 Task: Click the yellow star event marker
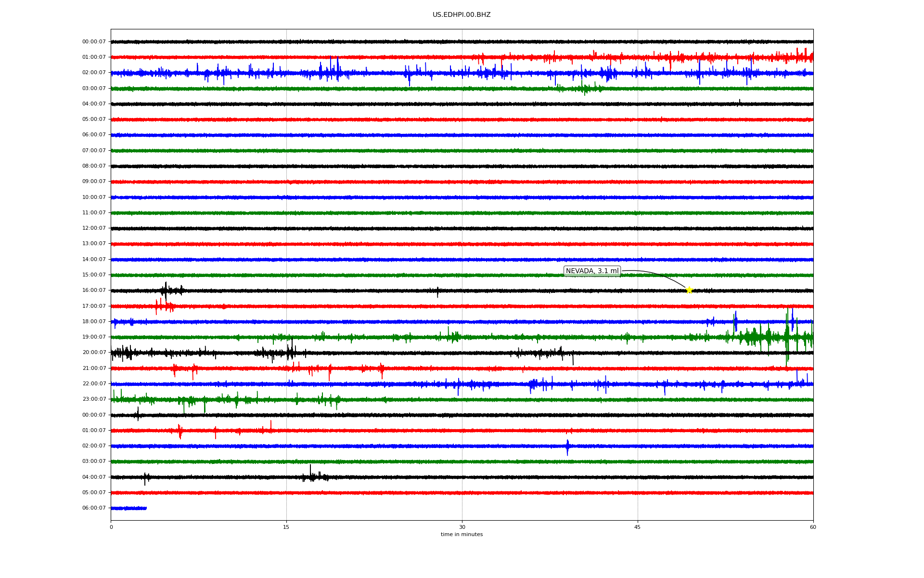pos(689,290)
